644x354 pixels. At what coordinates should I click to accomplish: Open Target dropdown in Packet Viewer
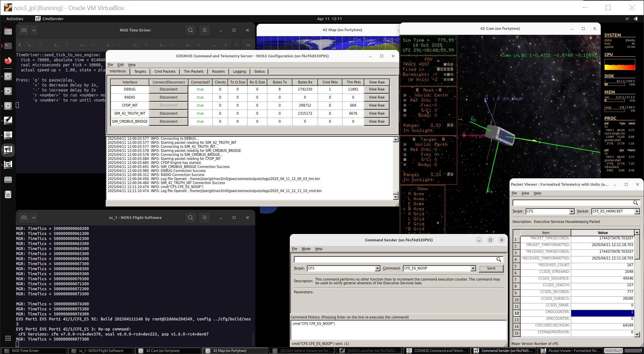pyautogui.click(x=572, y=211)
